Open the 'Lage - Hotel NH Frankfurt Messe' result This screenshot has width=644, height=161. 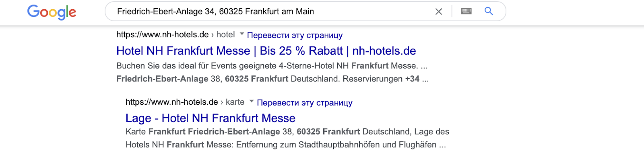click(x=211, y=118)
